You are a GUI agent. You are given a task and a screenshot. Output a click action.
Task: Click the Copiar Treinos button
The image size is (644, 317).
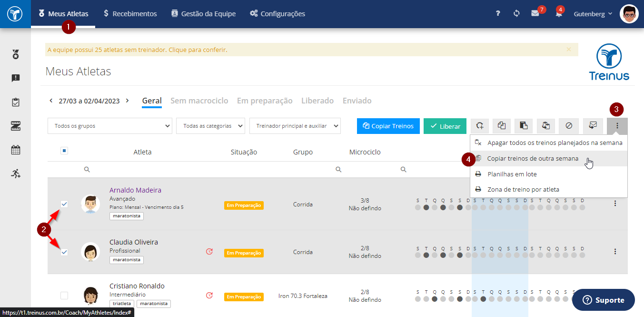pyautogui.click(x=388, y=126)
